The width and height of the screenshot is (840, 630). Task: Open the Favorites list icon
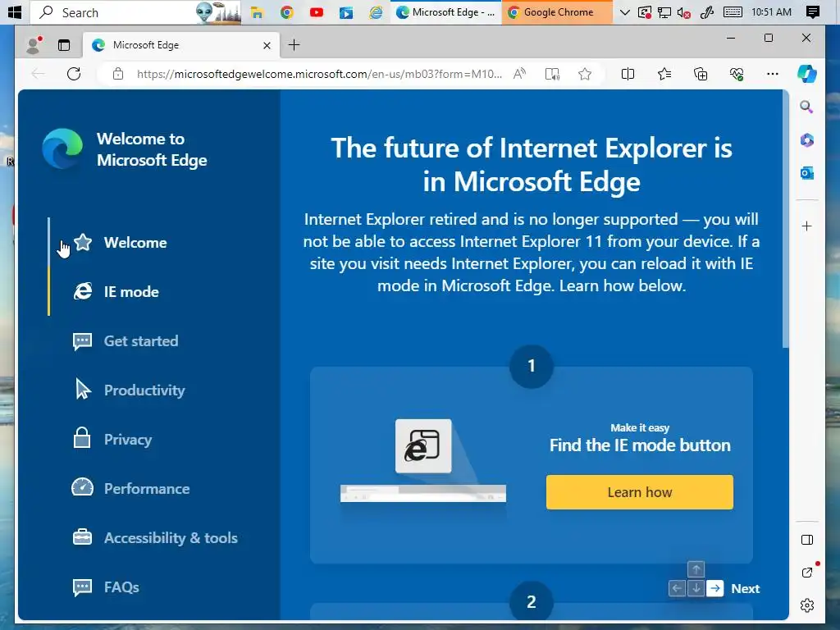click(664, 74)
